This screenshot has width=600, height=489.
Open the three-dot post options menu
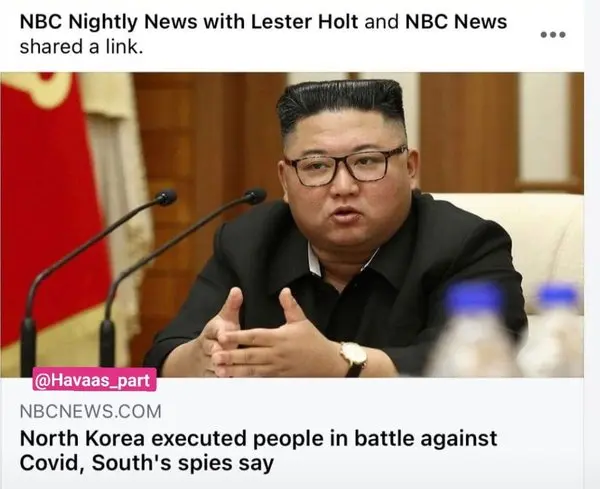(553, 34)
